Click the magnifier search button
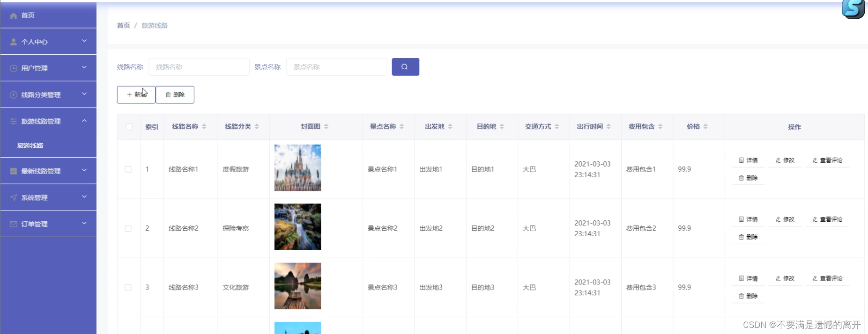The image size is (868, 334). pos(405,67)
